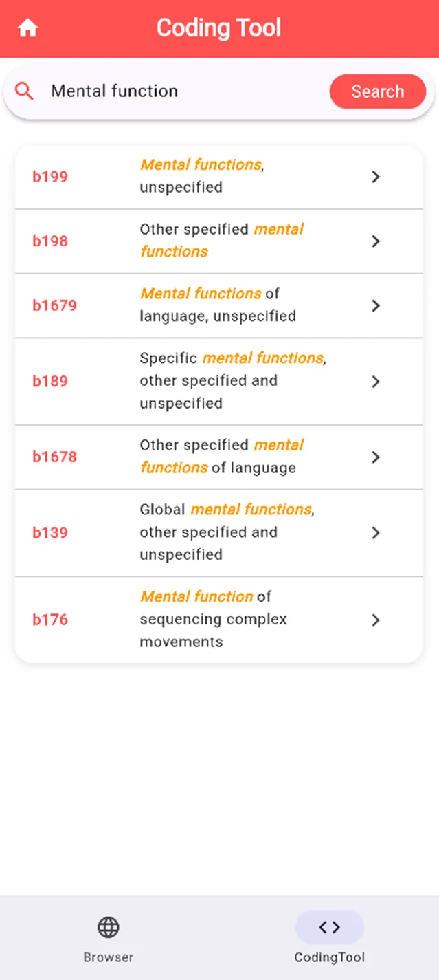The width and height of the screenshot is (439, 980).
Task: Tap the home icon in header
Action: tap(28, 28)
